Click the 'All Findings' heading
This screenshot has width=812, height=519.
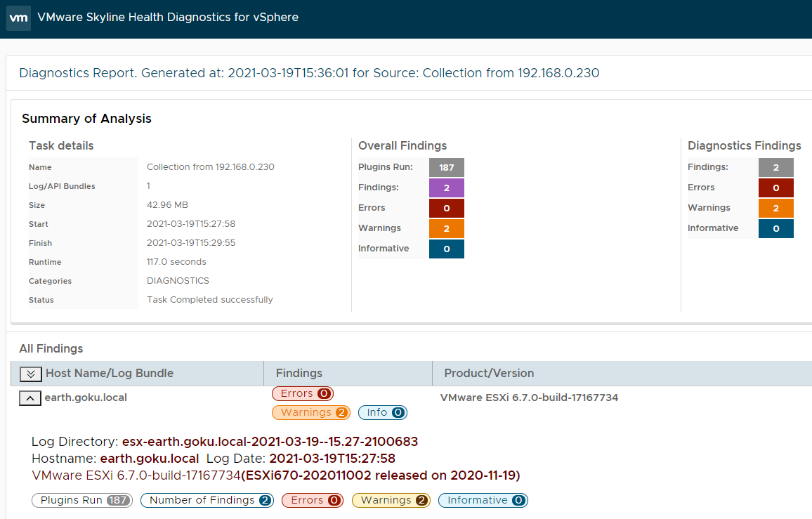51,348
